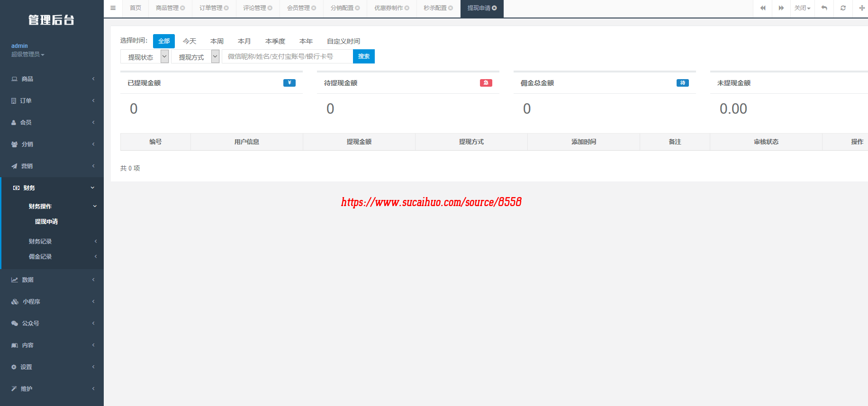Click the red badge on 待提现金额 card

pyautogui.click(x=486, y=83)
